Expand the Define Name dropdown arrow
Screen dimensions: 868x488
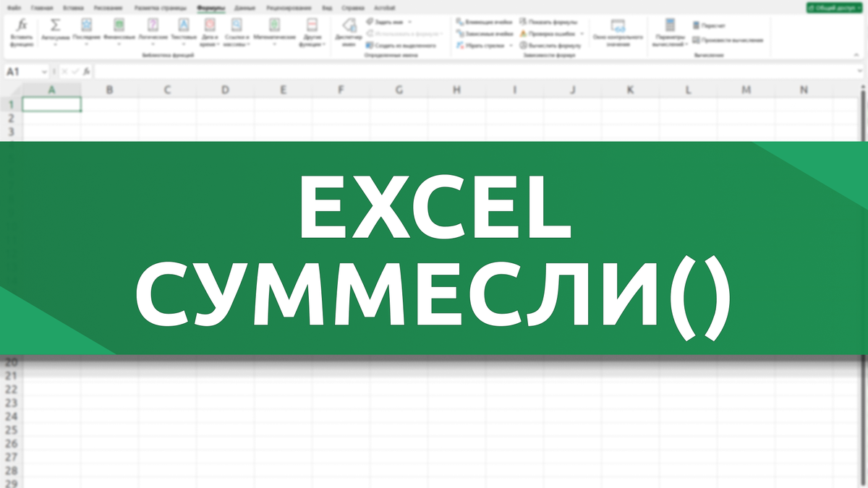409,22
